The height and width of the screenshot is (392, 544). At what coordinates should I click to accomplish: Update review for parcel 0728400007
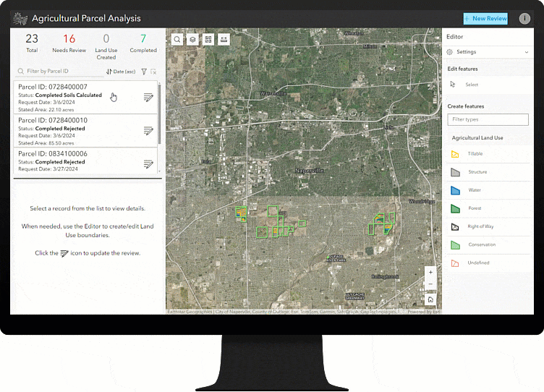pos(148,98)
